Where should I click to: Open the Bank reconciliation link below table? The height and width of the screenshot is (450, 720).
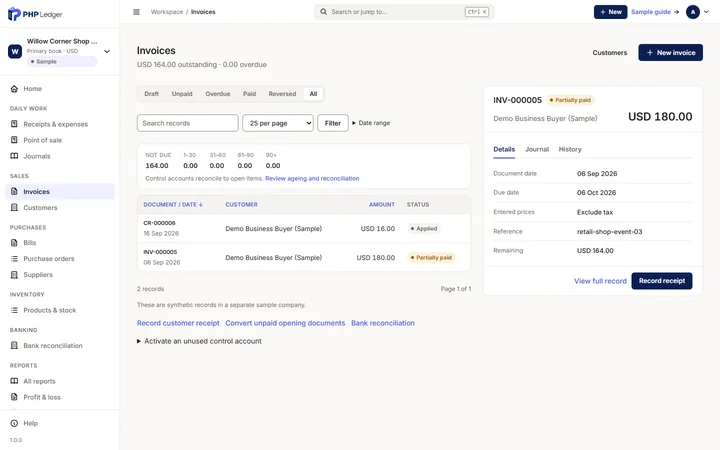383,323
